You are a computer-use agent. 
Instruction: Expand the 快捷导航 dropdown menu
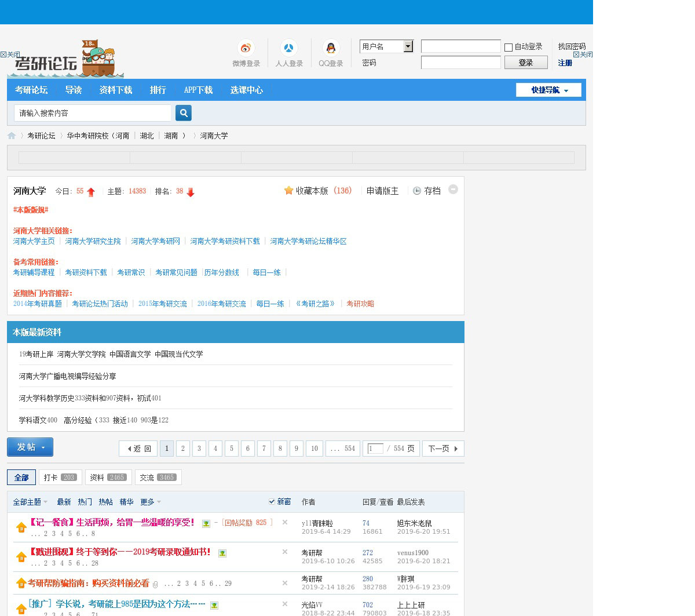pos(548,90)
